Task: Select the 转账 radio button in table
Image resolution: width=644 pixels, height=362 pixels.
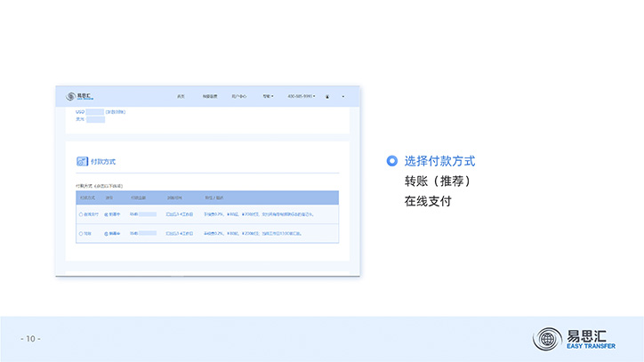Action: coord(82,233)
